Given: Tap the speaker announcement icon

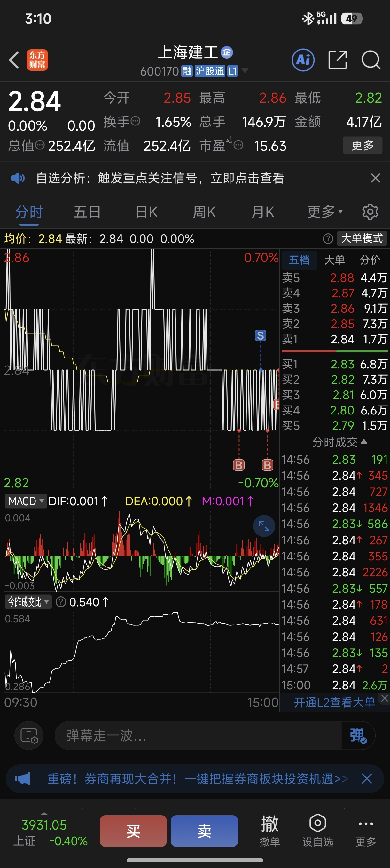Looking at the screenshot, I should pos(18,178).
